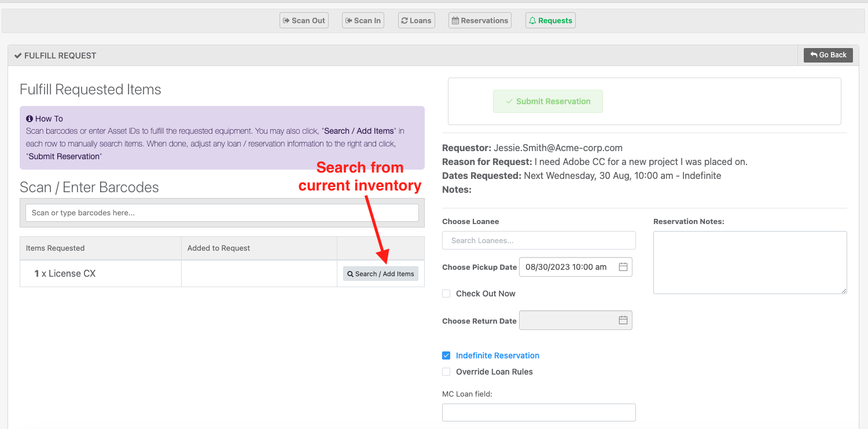868x429 pixels.
Task: Enable the Check Out Now checkbox
Action: pos(446,294)
